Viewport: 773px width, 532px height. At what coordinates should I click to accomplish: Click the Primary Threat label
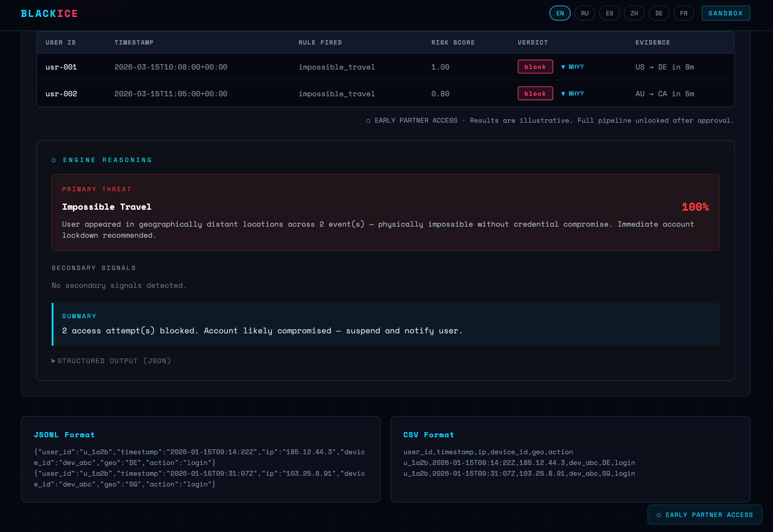click(x=97, y=189)
